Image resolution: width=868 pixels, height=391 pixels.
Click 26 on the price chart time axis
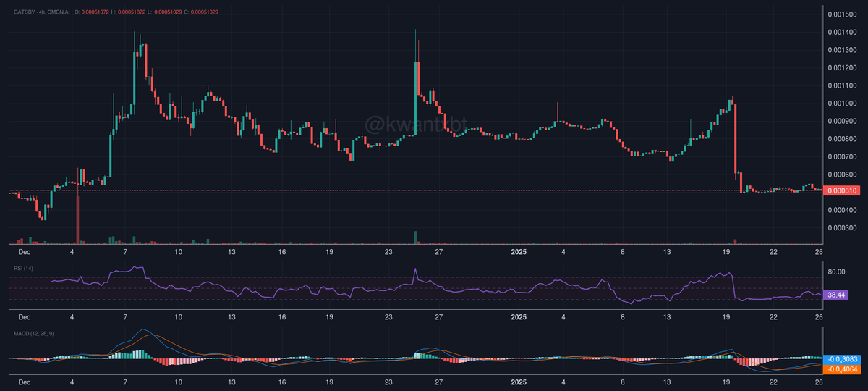(818, 251)
